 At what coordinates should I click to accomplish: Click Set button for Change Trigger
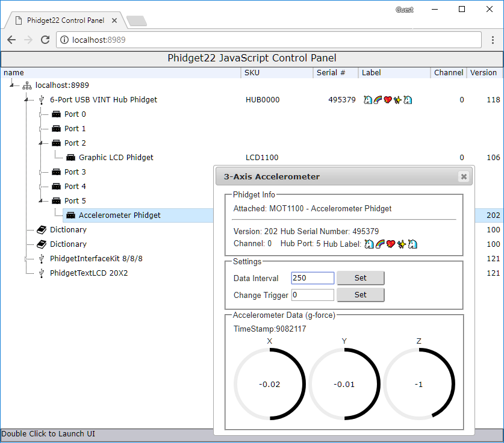(x=360, y=294)
